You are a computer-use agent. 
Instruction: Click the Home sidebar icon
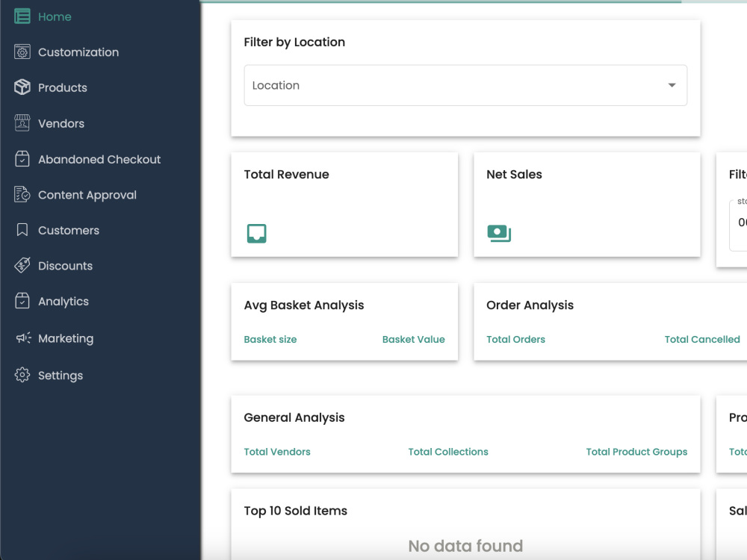click(x=22, y=16)
